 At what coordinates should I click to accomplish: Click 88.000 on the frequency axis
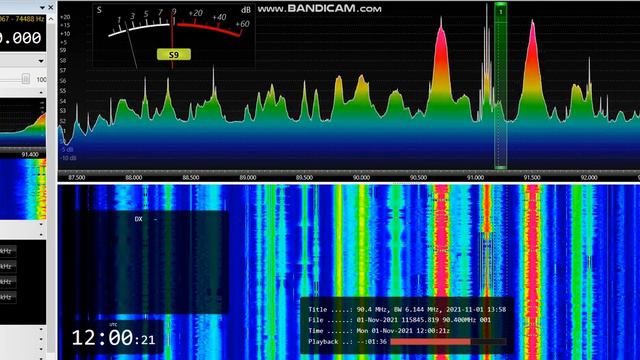133,178
